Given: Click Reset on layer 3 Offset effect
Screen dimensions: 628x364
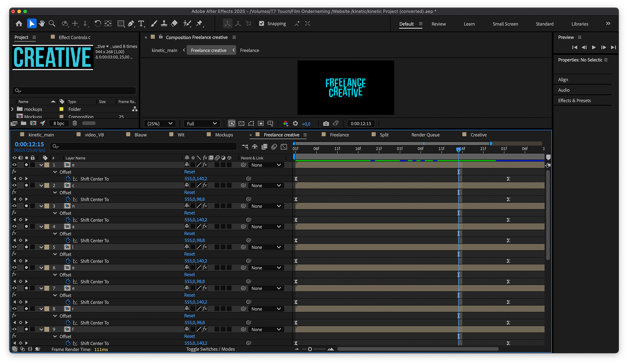Looking at the screenshot, I should (x=189, y=213).
